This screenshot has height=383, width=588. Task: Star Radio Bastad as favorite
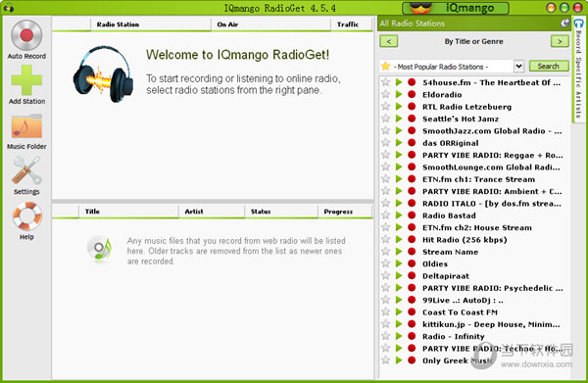(385, 215)
